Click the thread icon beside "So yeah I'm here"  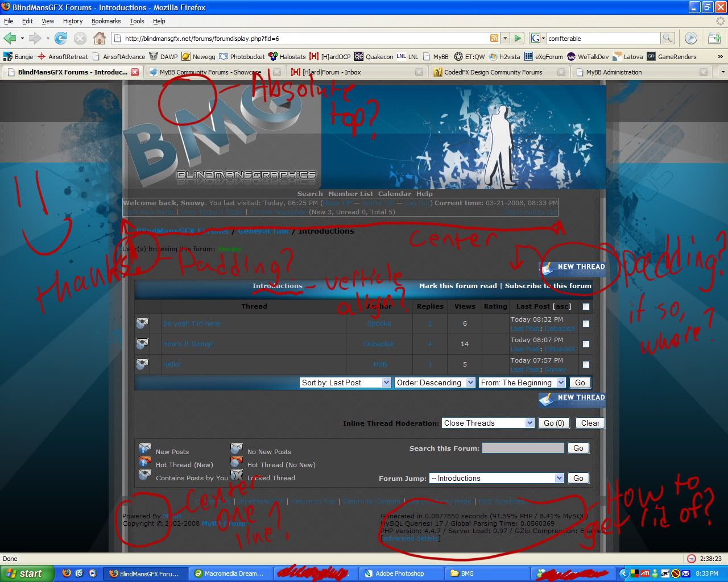[142, 323]
